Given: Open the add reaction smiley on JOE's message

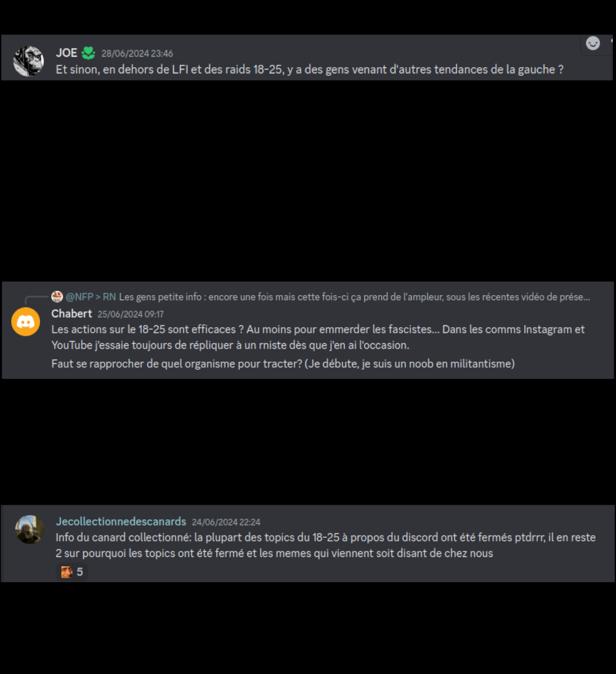Looking at the screenshot, I should (593, 43).
